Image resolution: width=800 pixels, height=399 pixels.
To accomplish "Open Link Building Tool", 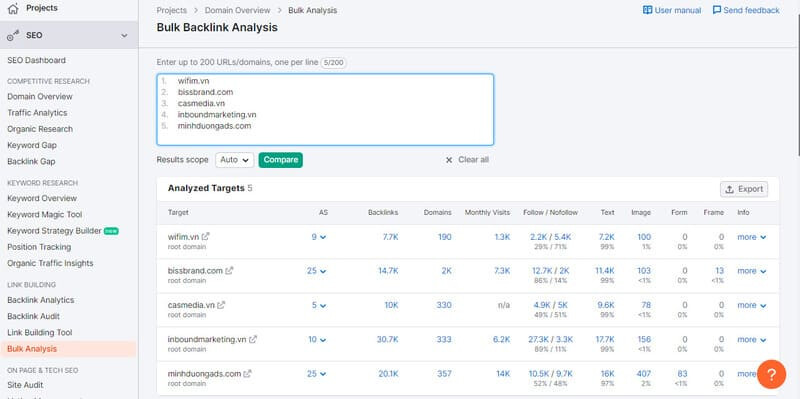I will (x=40, y=333).
